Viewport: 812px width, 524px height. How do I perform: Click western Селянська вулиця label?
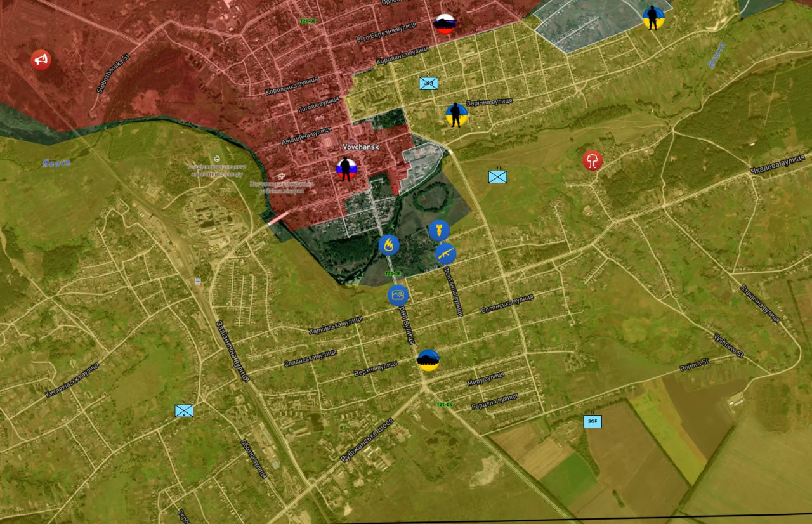tap(311, 358)
